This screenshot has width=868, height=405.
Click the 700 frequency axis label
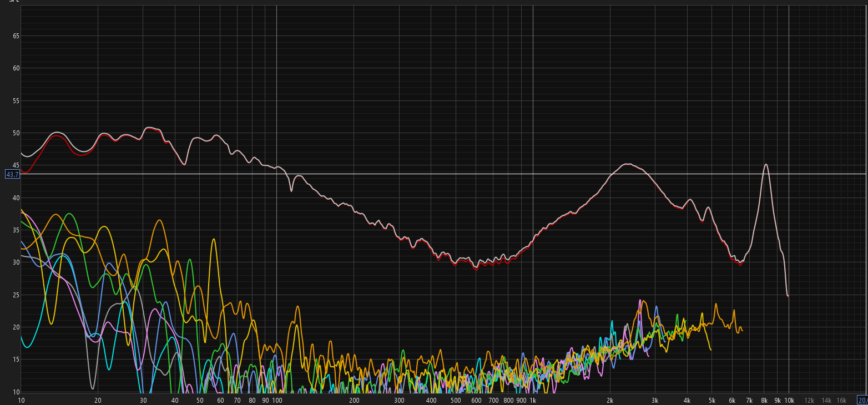click(493, 400)
